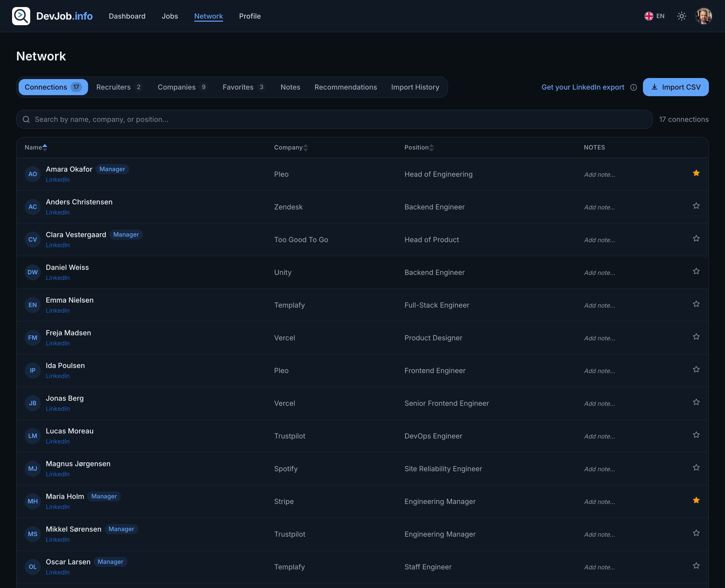Star the Magnus Jørgensen row
Image resolution: width=725 pixels, height=588 pixels.
tap(696, 468)
